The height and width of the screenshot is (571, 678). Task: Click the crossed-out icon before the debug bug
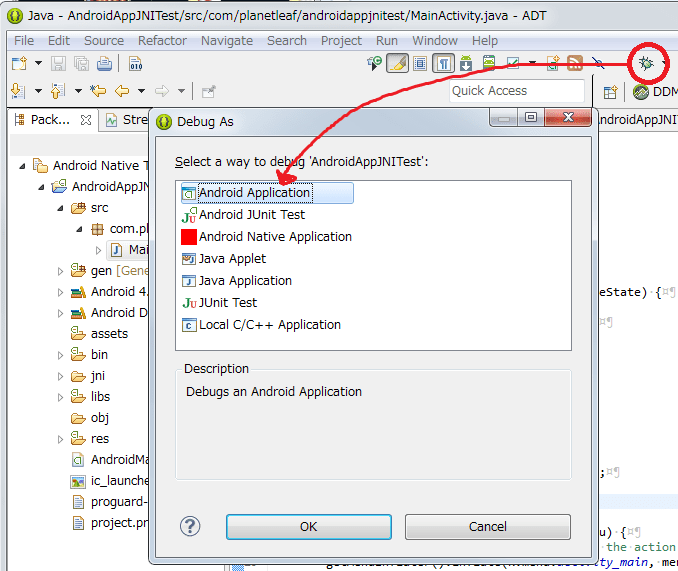[598, 64]
